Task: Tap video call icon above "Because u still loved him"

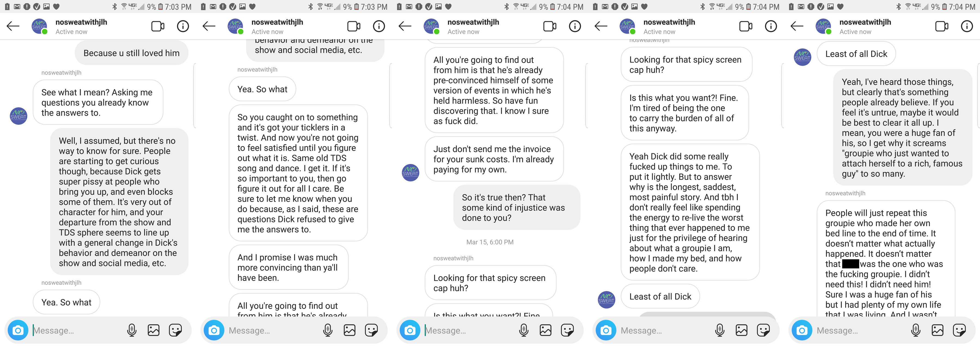Action: pyautogui.click(x=158, y=26)
